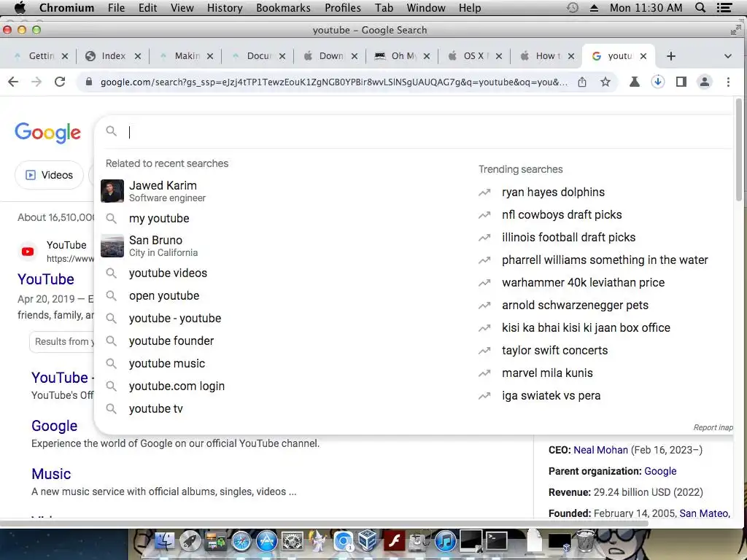Click the browser forward arrow

click(36, 82)
